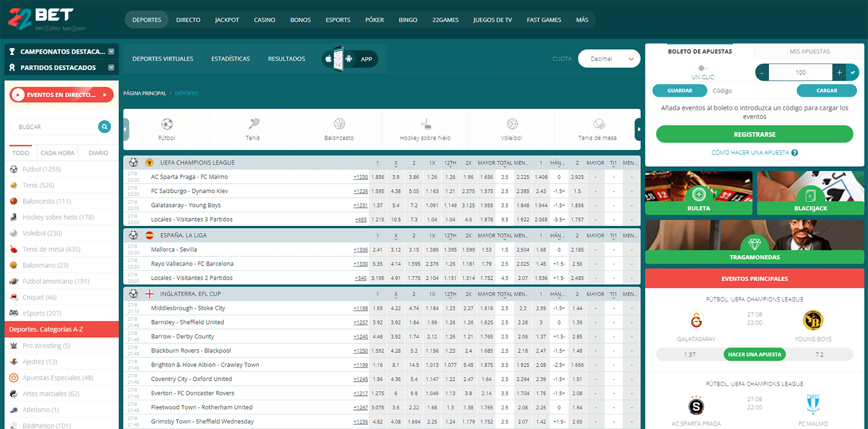This screenshot has width=868, height=429.
Task: Click the Pro Wrestling sidebar icon
Action: [14, 345]
